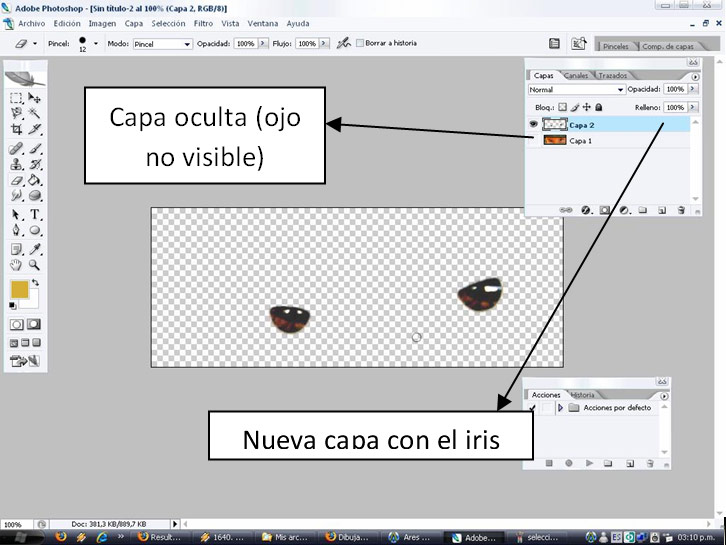Create a new layer in Capas panel
The height and width of the screenshot is (545, 726).
click(662, 210)
